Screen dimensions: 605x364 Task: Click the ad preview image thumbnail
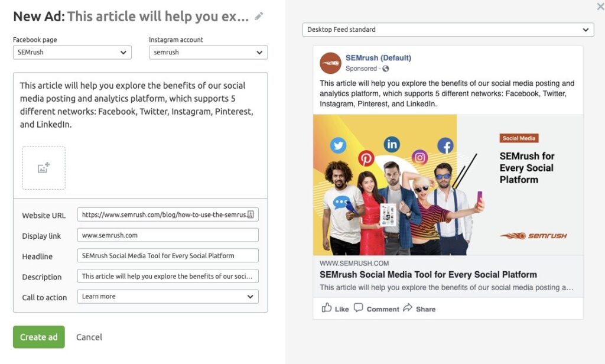(448, 184)
